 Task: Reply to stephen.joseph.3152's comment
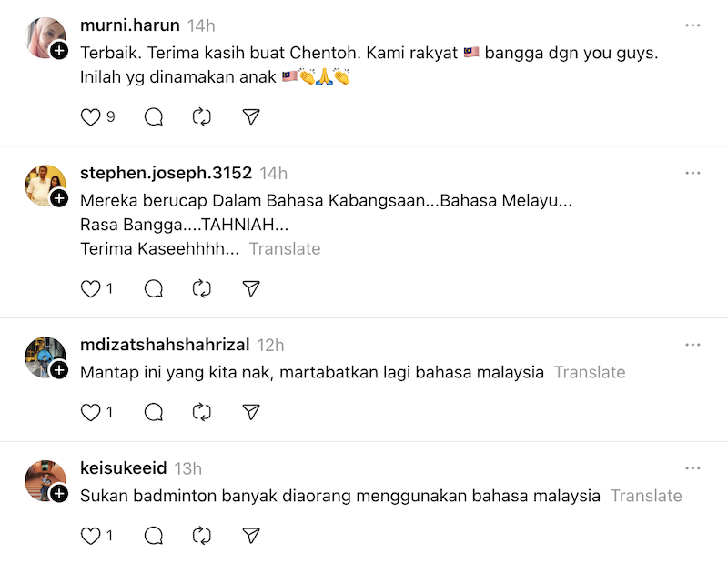click(154, 288)
